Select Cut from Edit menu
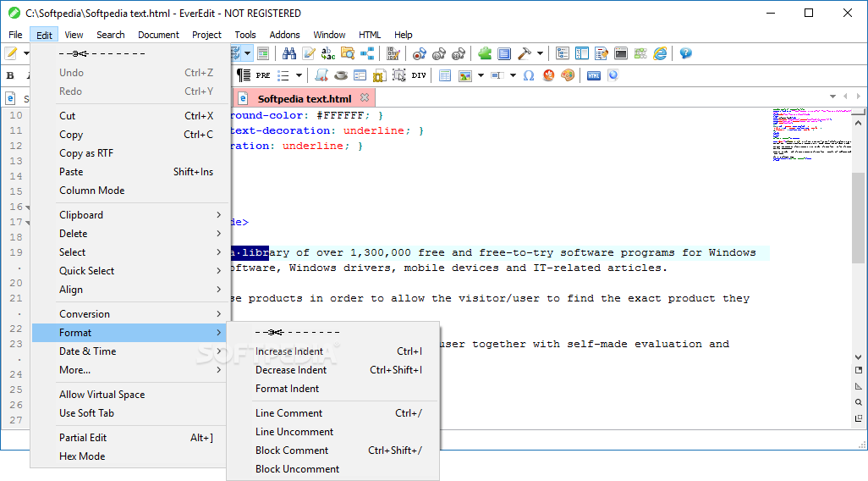The image size is (868, 481). click(x=130, y=115)
